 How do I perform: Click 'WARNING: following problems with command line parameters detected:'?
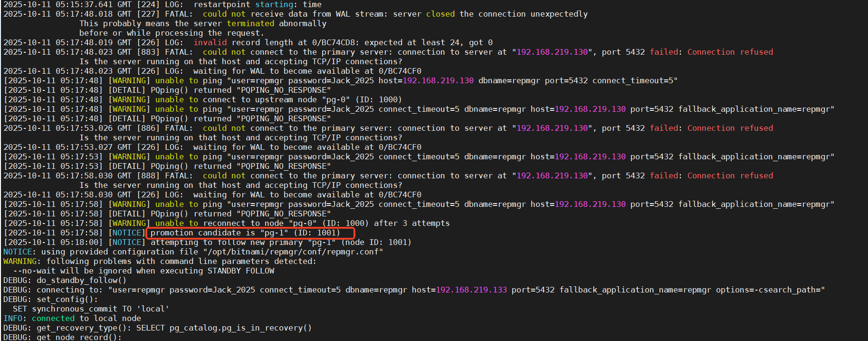point(160,261)
